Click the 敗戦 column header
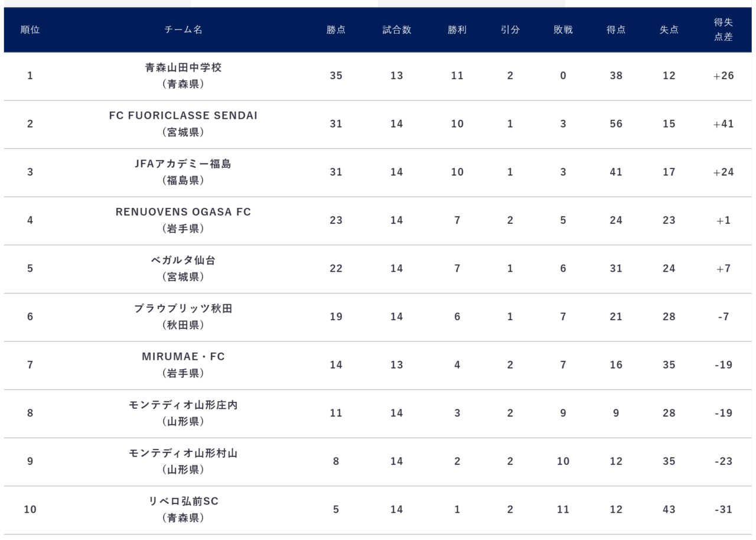Image resolution: width=756 pixels, height=540 pixels. tap(563, 30)
